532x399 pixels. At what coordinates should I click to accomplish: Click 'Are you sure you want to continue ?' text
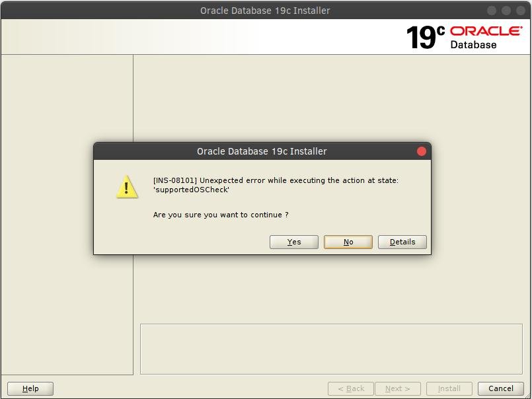[x=221, y=215]
